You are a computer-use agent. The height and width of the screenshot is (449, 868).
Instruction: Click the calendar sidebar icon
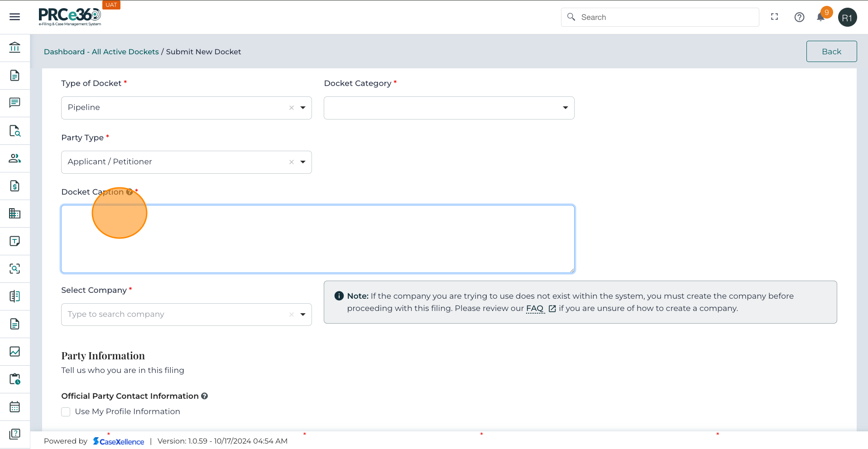[14, 406]
